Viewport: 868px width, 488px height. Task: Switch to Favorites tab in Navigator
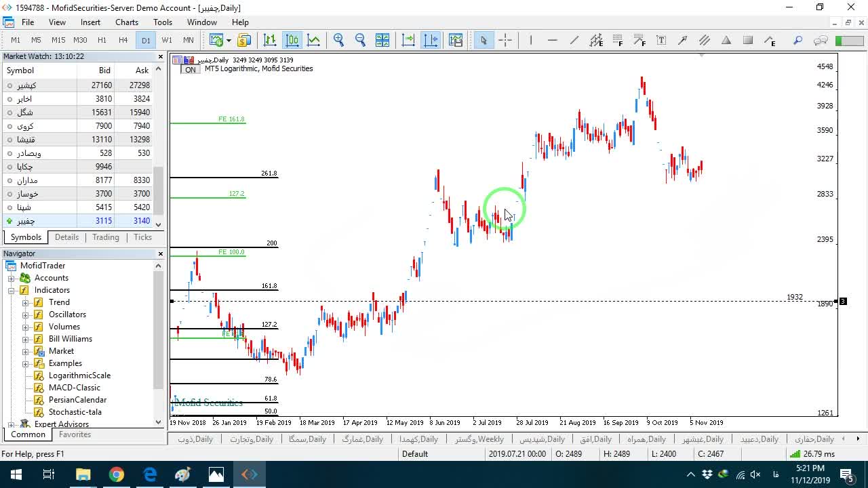pos(75,434)
